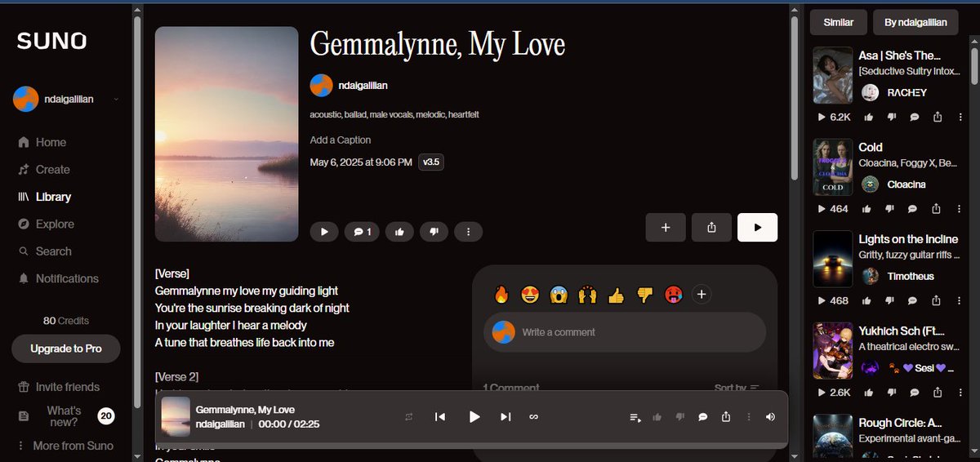This screenshot has height=462, width=980.
Task: Open comments pill showing 1 comment
Action: point(362,232)
